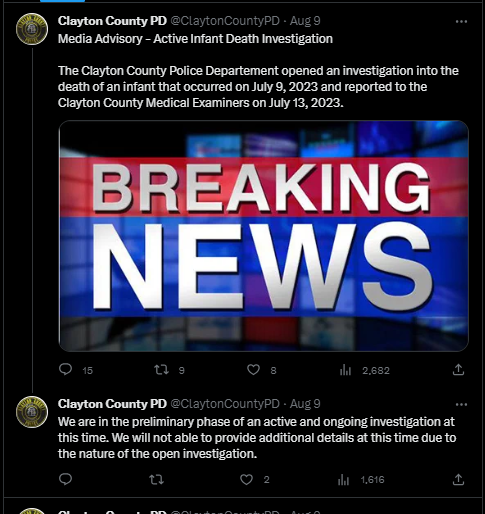The width and height of the screenshot is (485, 514).
Task: Open the Breaking News image
Action: coord(264,236)
